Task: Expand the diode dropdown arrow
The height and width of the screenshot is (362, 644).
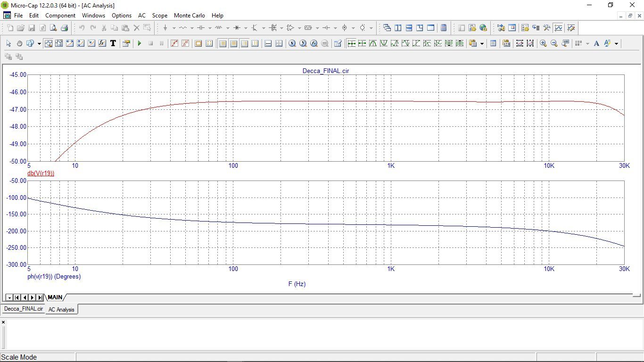Action: point(246,28)
